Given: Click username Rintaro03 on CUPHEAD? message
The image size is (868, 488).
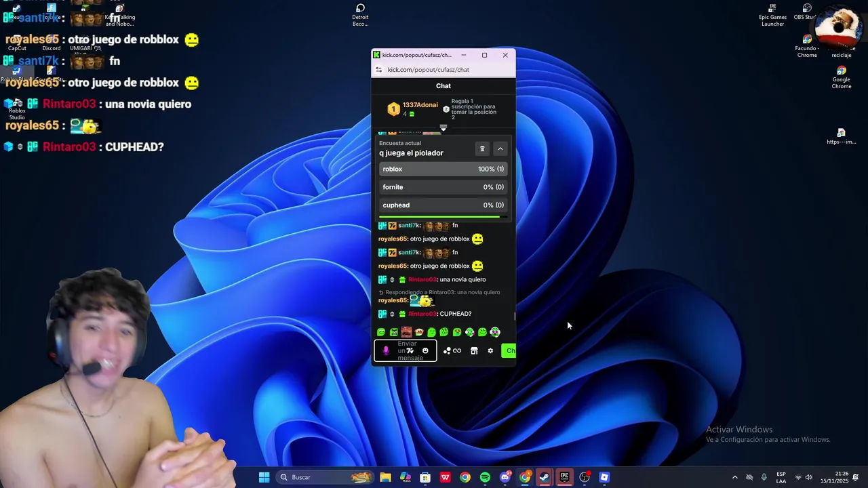Looking at the screenshot, I should click(x=422, y=314).
